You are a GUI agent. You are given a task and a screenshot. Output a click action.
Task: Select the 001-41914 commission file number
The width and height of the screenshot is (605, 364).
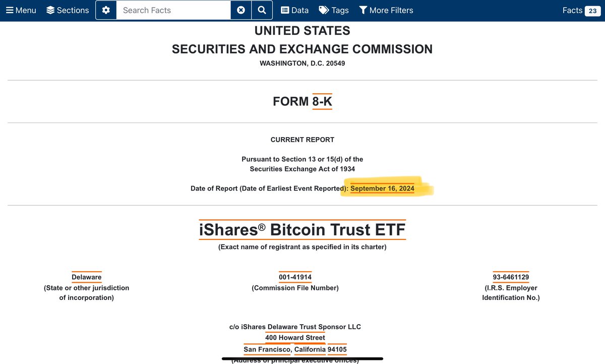click(295, 276)
